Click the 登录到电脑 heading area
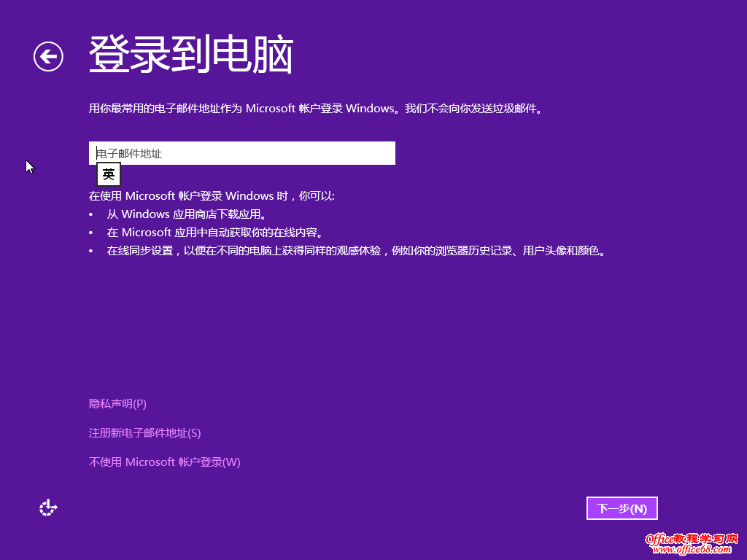The height and width of the screenshot is (560, 747). [x=190, y=55]
